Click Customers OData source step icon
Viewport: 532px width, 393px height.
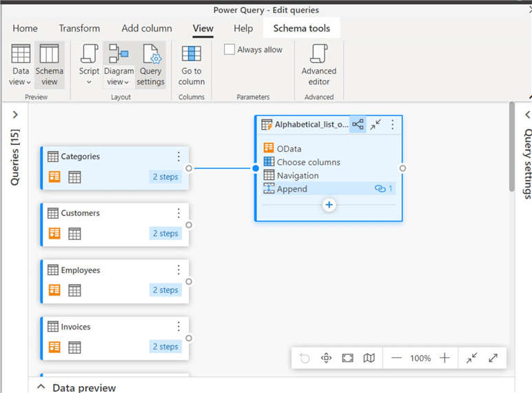coord(54,234)
